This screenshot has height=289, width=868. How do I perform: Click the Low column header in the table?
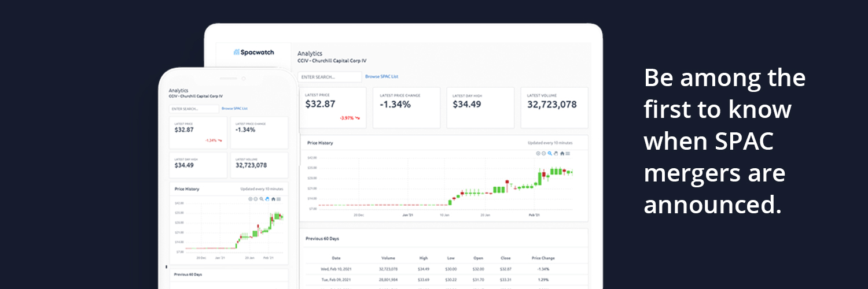point(451,258)
